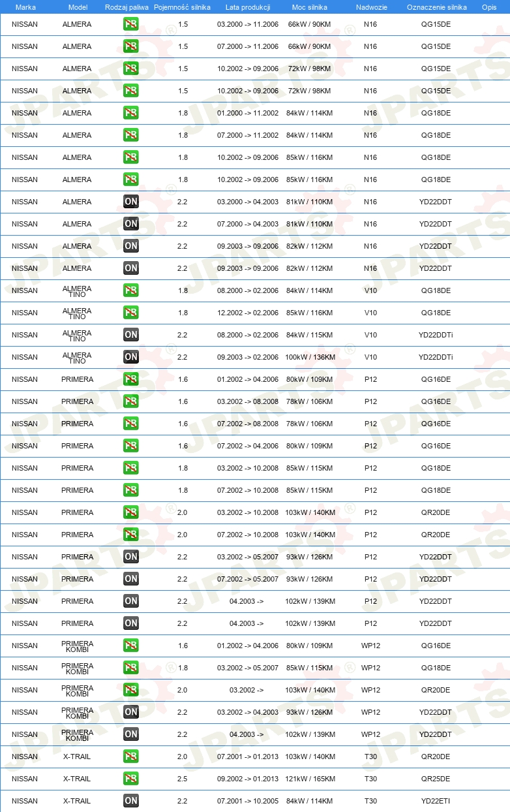Select the 07.2001 -> 01.2013 production years cell
Screen dimensions: 510x812
(x=248, y=757)
